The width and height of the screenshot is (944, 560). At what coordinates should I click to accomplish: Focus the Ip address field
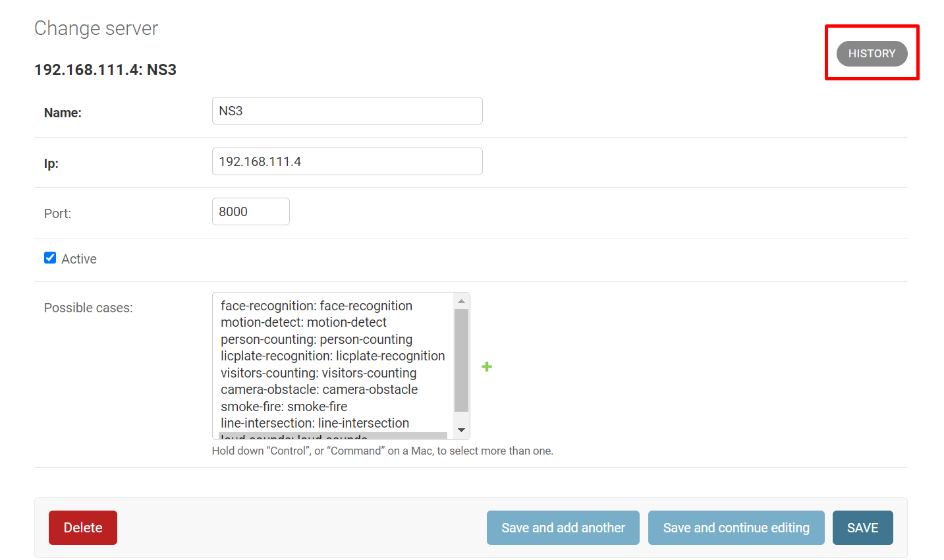[347, 161]
